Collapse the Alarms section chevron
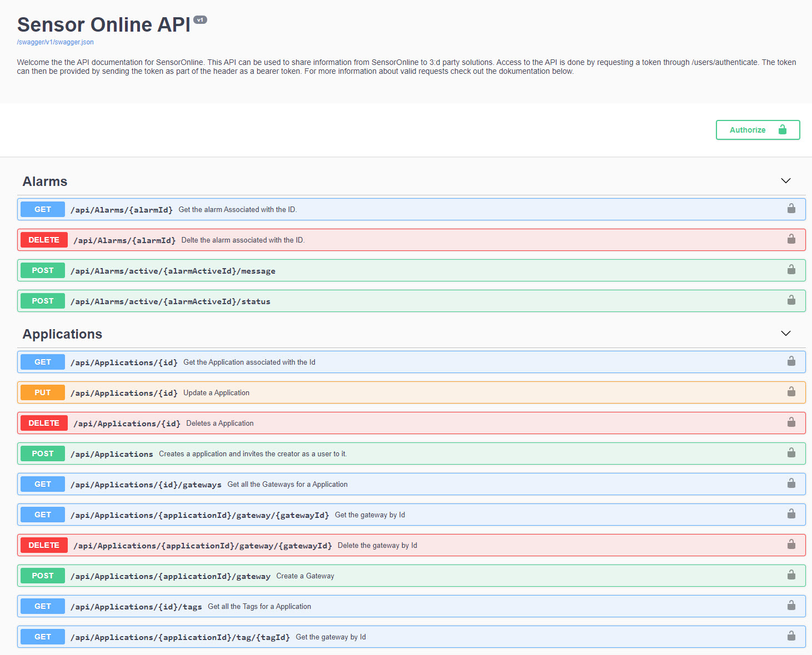This screenshot has height=655, width=812. point(785,181)
